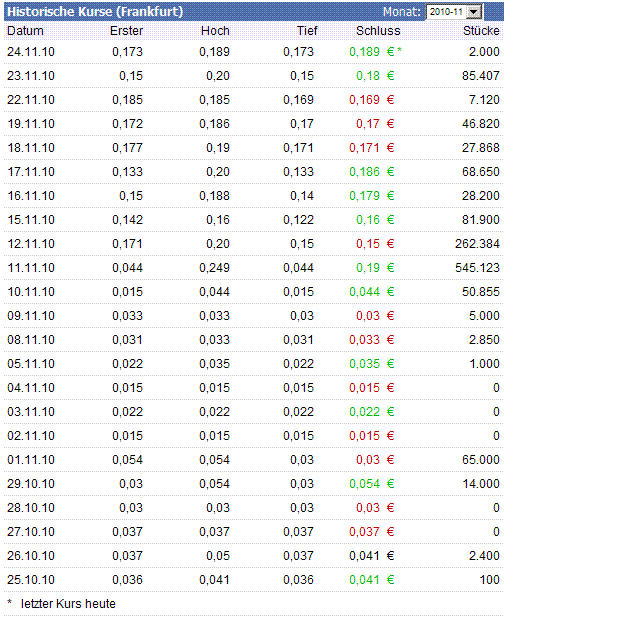Open the Monat dropdown showing 2010-11
The height and width of the screenshot is (621, 640).
pyautogui.click(x=474, y=11)
